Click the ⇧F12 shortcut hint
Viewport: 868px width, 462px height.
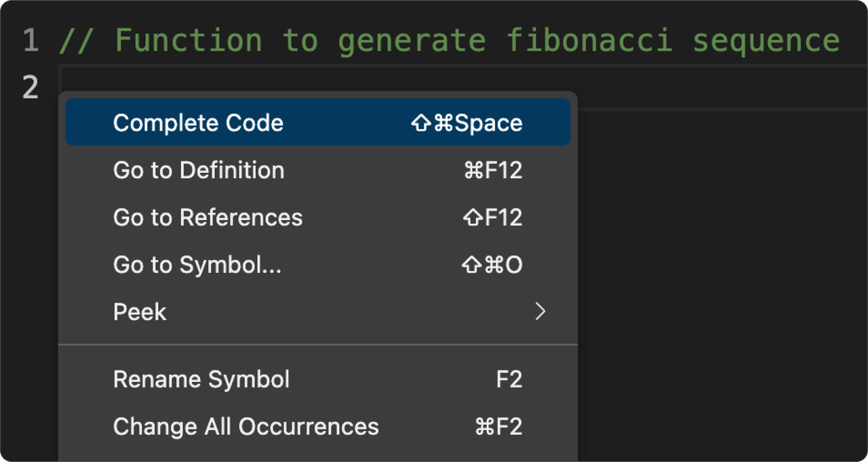493,217
